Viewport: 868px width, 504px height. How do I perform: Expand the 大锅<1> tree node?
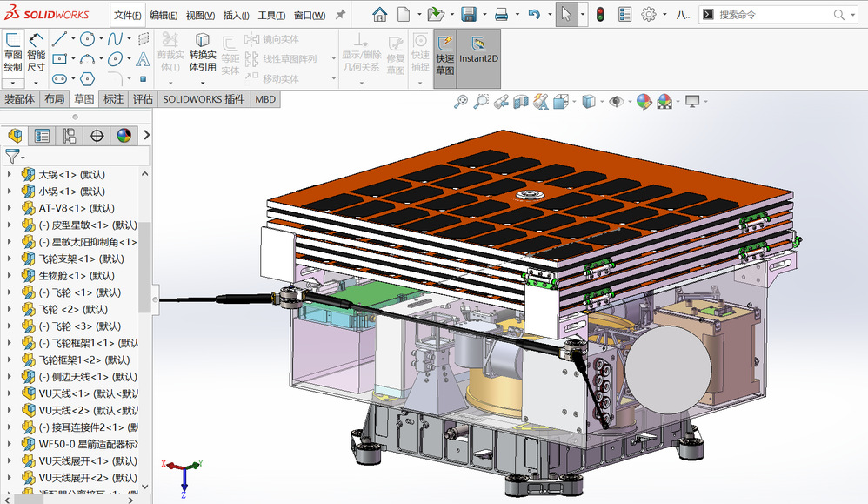[10, 174]
